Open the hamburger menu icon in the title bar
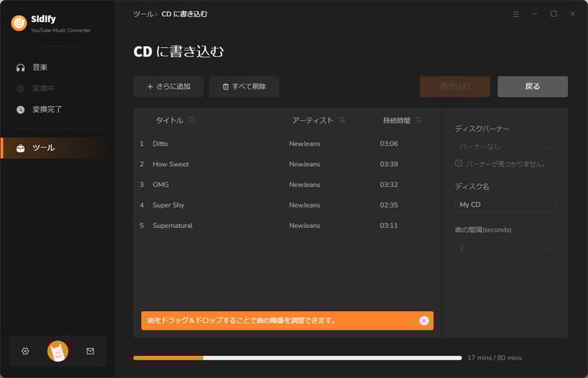Screen dimensions: 588x378 point(516,14)
